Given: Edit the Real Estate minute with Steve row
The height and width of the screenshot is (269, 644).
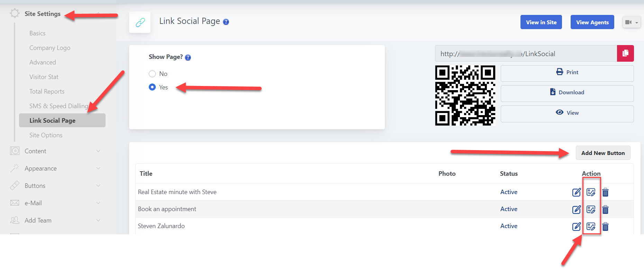Looking at the screenshot, I should (x=576, y=192).
